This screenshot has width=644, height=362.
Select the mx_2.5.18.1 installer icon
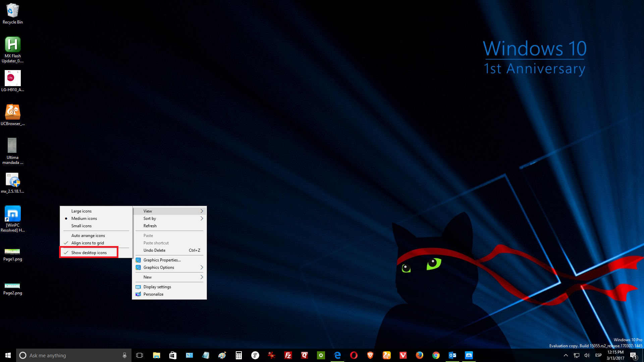coord(13,183)
